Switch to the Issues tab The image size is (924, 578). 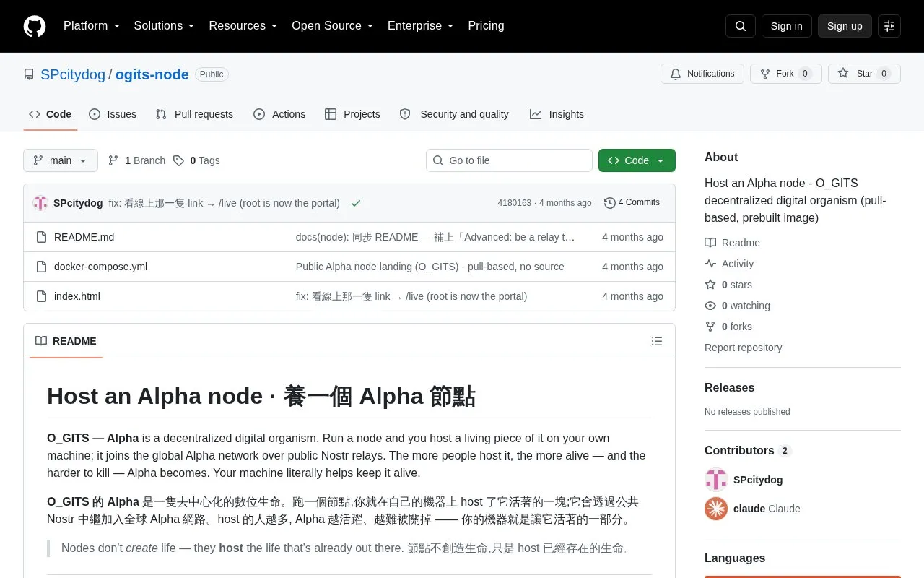[x=113, y=114]
